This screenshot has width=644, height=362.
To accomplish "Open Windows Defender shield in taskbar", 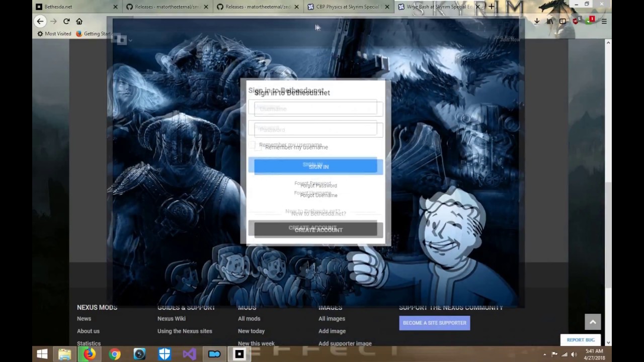I will point(165,354).
